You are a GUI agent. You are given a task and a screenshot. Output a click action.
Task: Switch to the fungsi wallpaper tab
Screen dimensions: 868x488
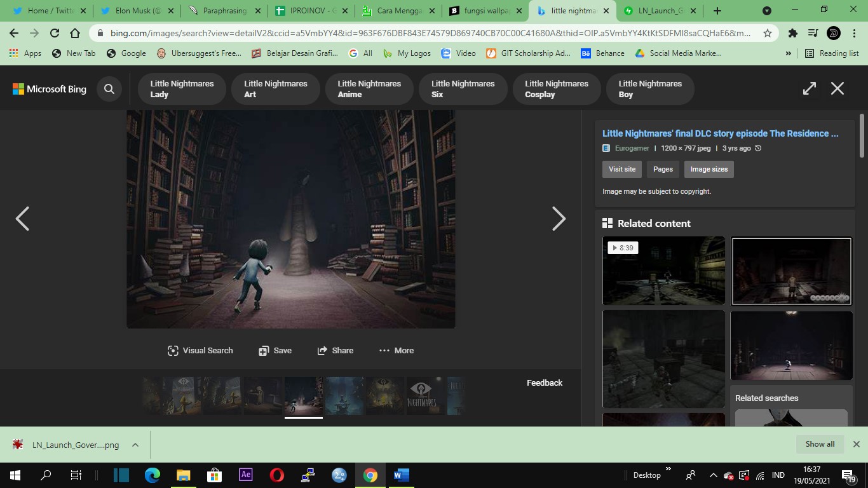click(485, 11)
